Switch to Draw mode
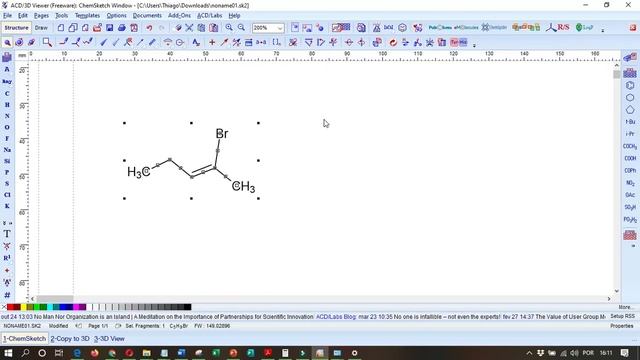The width and height of the screenshot is (640, 360). [x=41, y=28]
